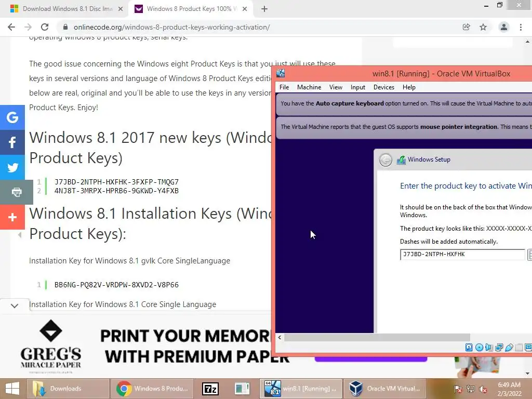Image resolution: width=532 pixels, height=399 pixels.
Task: Expand the collapsed panel chevron above the ad
Action: pos(14,305)
